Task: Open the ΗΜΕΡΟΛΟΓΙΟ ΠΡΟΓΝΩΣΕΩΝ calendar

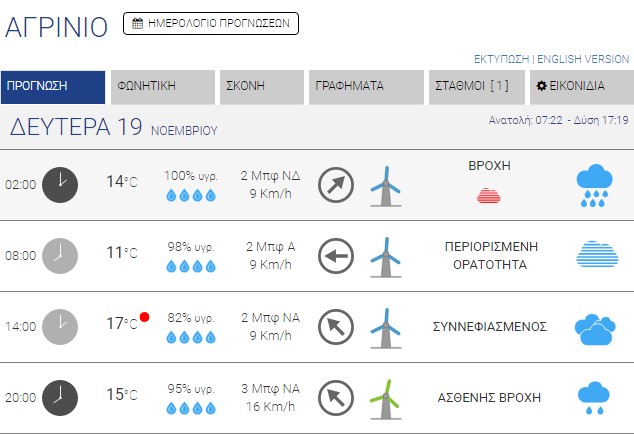Action: pos(210,23)
